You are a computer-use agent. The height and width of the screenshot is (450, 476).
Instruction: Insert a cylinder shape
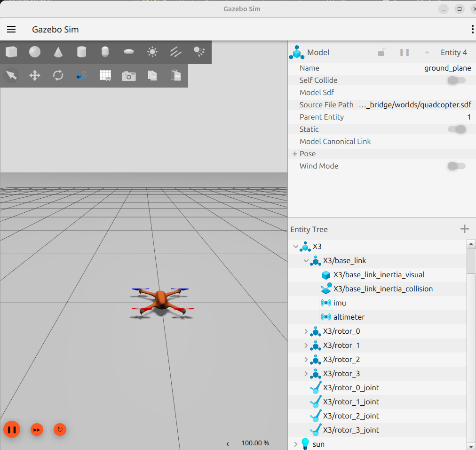[x=82, y=52]
